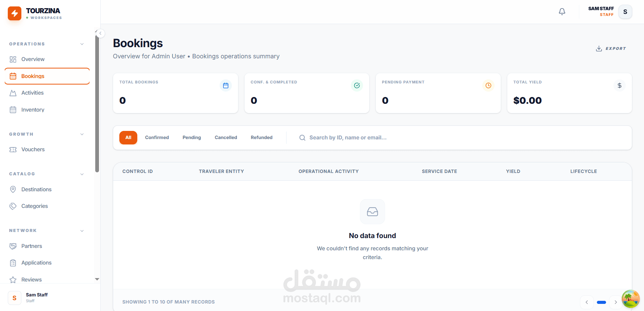
Task: Click the Lifecycle column header
Action: point(584,172)
